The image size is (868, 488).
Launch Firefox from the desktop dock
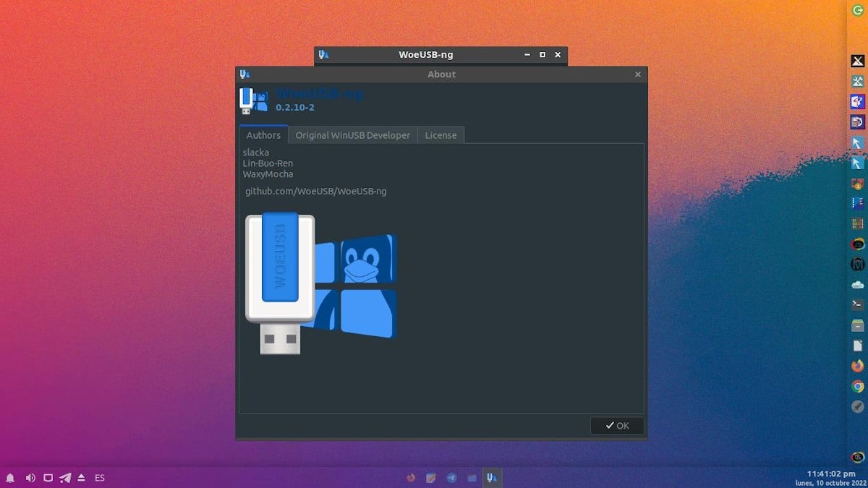(858, 365)
